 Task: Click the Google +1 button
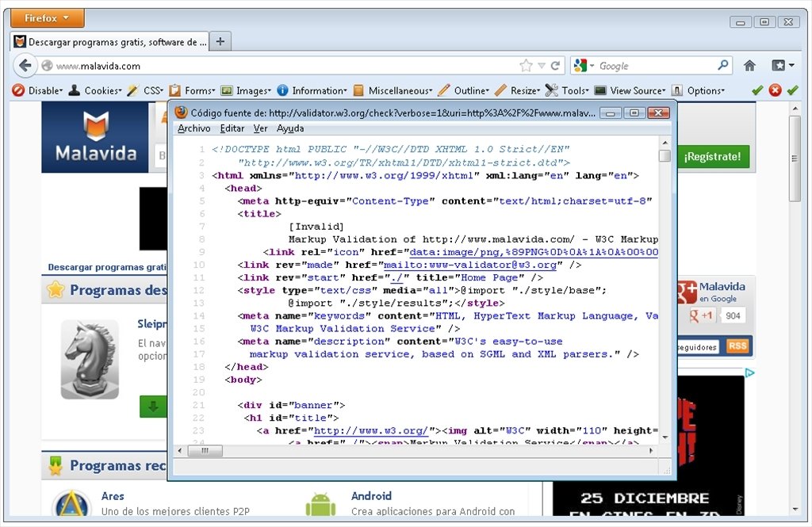click(701, 315)
